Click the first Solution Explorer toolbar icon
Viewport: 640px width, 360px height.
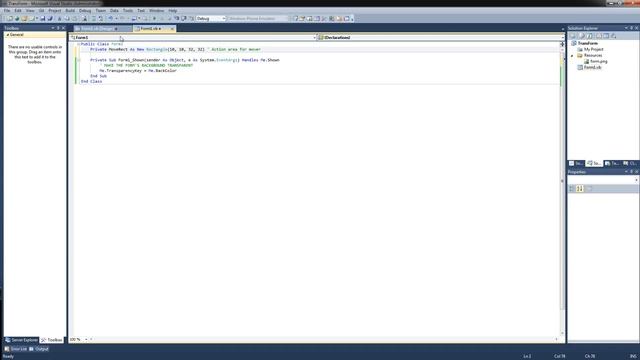pos(572,36)
